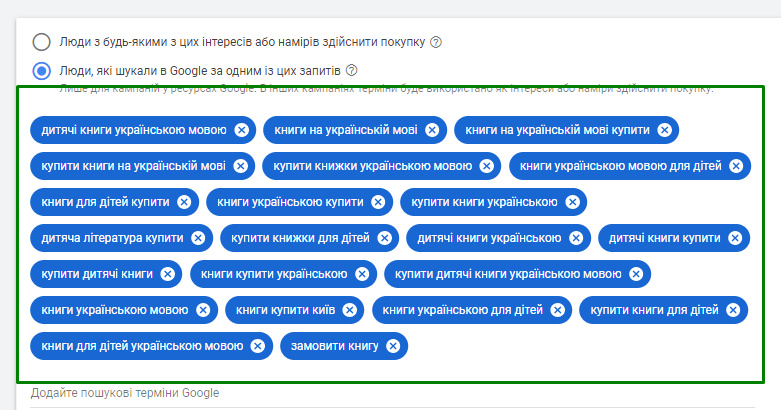Screen dimensions: 781x410
Task: Remove the 'книги для дітей купити' chip
Action: click(184, 202)
